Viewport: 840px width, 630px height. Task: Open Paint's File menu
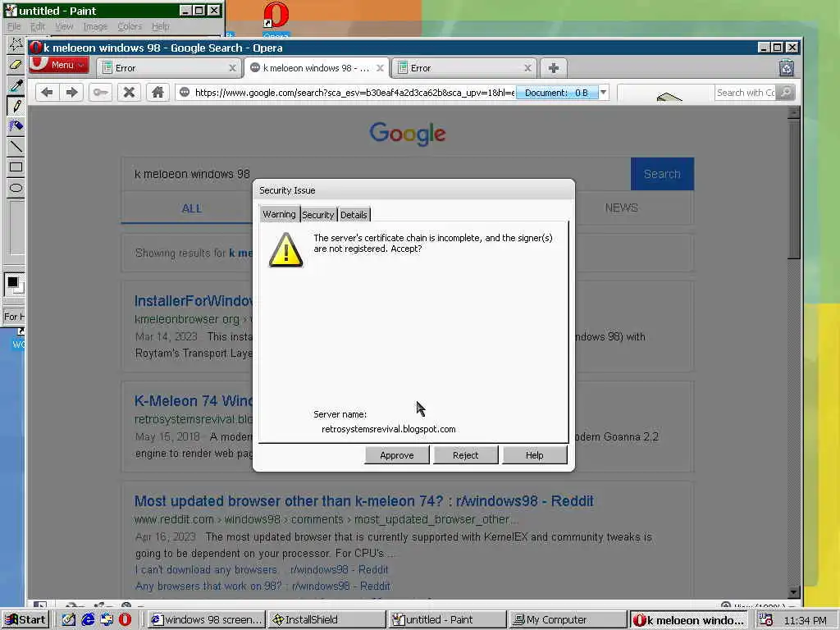point(14,26)
